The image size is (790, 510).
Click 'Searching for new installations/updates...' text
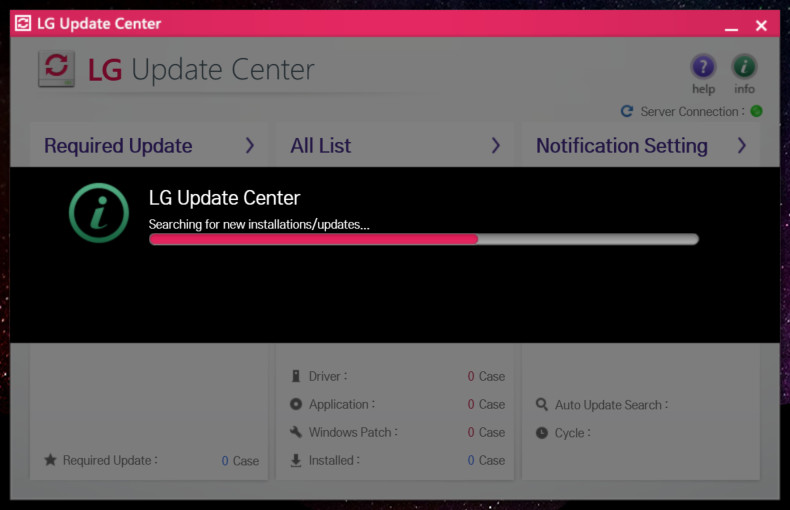259,224
